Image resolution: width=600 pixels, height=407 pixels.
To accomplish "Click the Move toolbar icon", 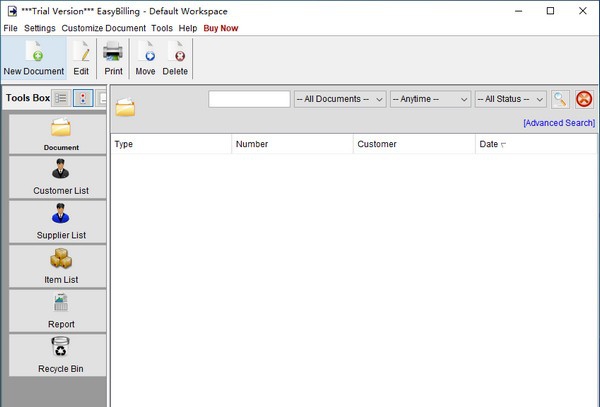I will (x=145, y=59).
